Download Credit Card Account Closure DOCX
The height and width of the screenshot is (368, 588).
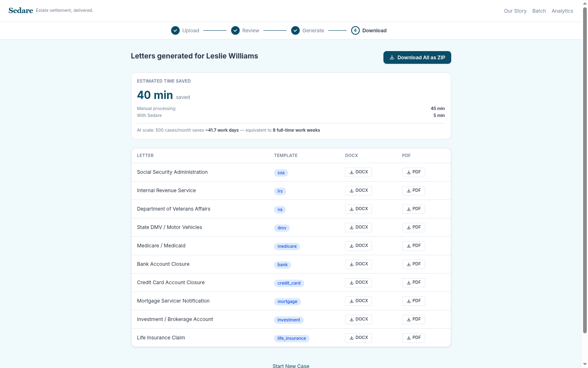pyautogui.click(x=358, y=283)
